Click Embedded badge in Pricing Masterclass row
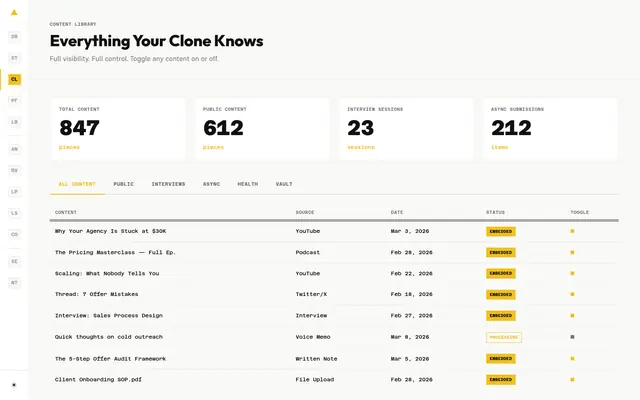This screenshot has height=400, width=640. click(x=501, y=252)
